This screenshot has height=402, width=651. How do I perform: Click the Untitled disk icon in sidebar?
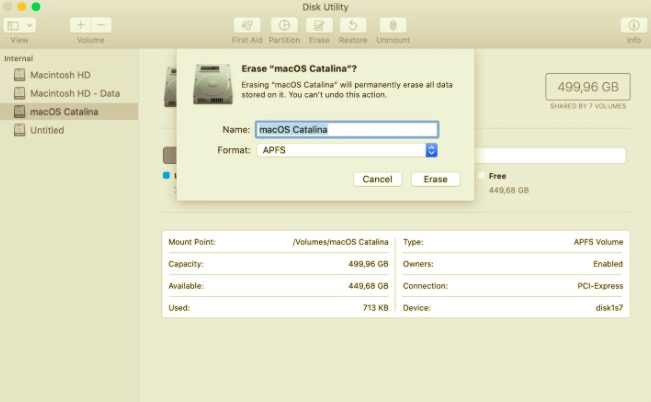[19, 130]
